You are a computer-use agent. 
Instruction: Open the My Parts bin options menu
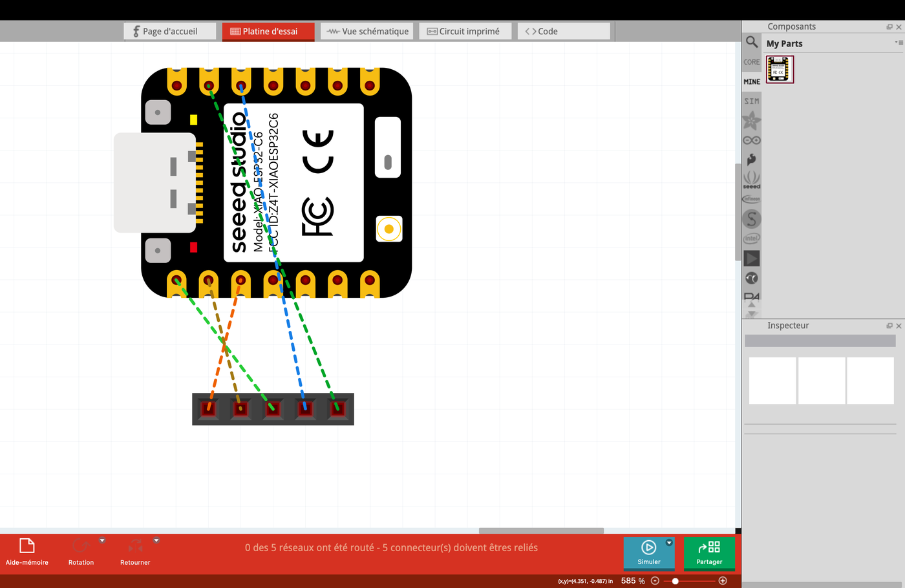click(x=899, y=43)
